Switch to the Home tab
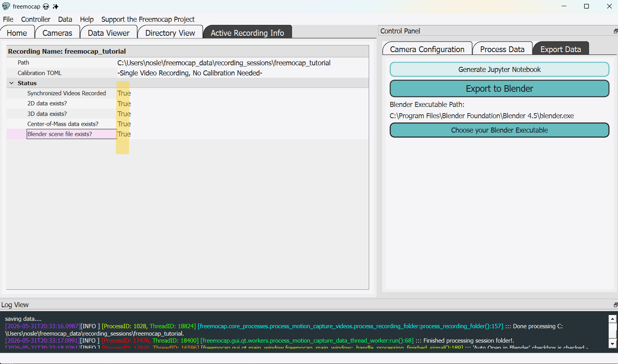 pyautogui.click(x=17, y=33)
